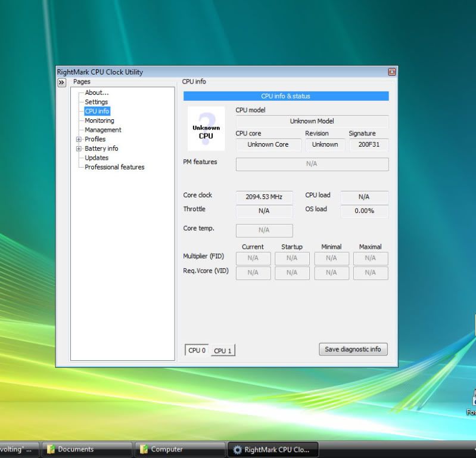Open the Updates page
The width and height of the screenshot is (476, 458).
tap(97, 157)
